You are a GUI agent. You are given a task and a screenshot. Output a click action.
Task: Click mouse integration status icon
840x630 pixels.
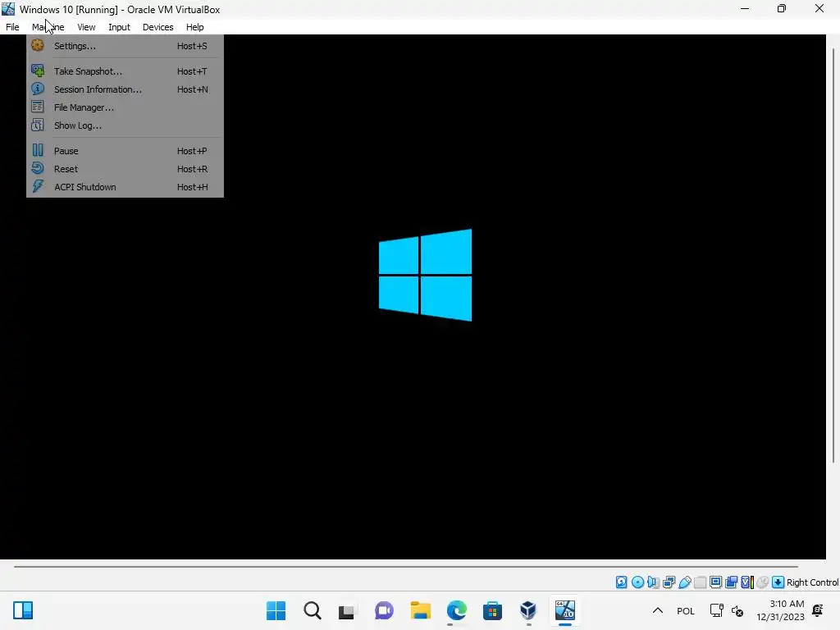[x=763, y=582]
